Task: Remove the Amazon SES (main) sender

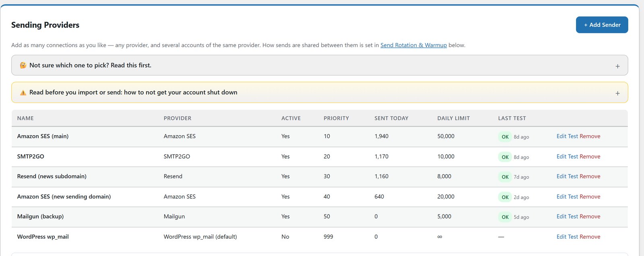Action: point(590,136)
